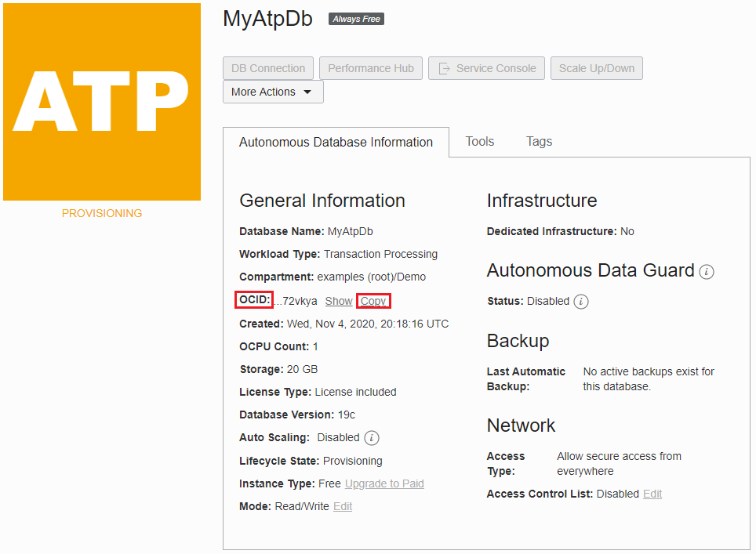
Task: Click Auto Scaling info icon
Action: click(x=371, y=438)
